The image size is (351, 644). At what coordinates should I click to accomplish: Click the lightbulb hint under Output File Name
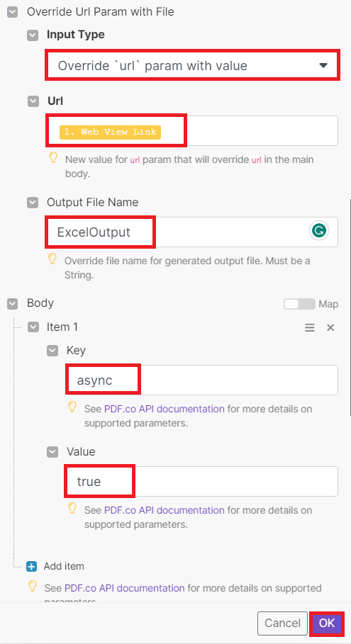52,259
